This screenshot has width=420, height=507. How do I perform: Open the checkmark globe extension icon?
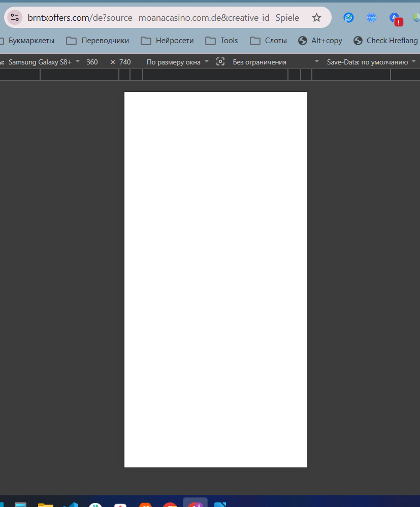348,17
